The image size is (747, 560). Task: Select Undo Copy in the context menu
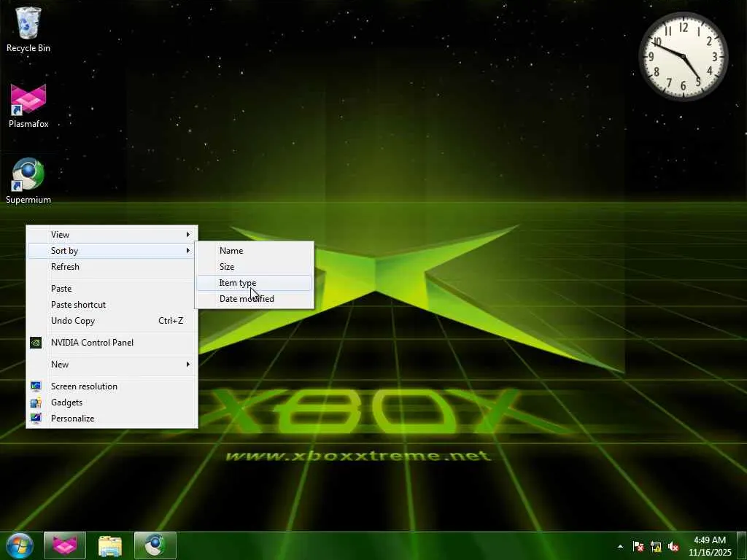[112, 321]
